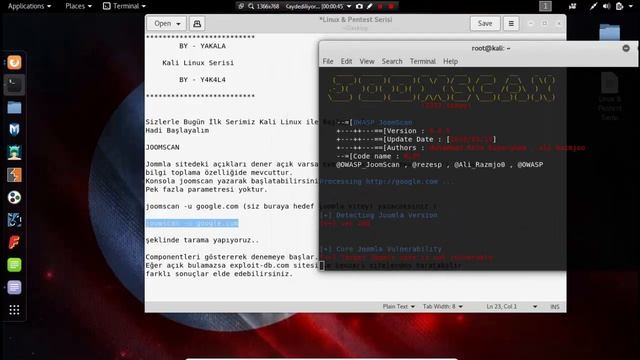Open the battery power tray icon
640x360 pixels.
click(620, 6)
